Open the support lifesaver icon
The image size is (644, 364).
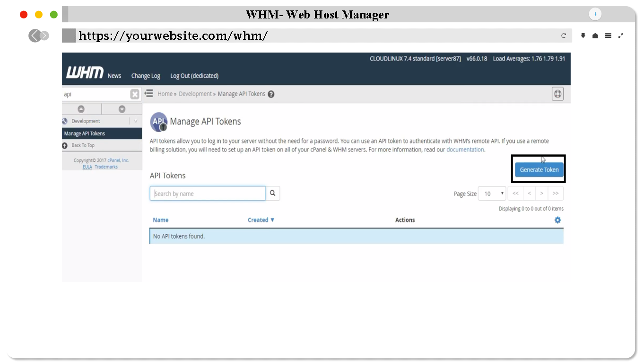tap(557, 94)
